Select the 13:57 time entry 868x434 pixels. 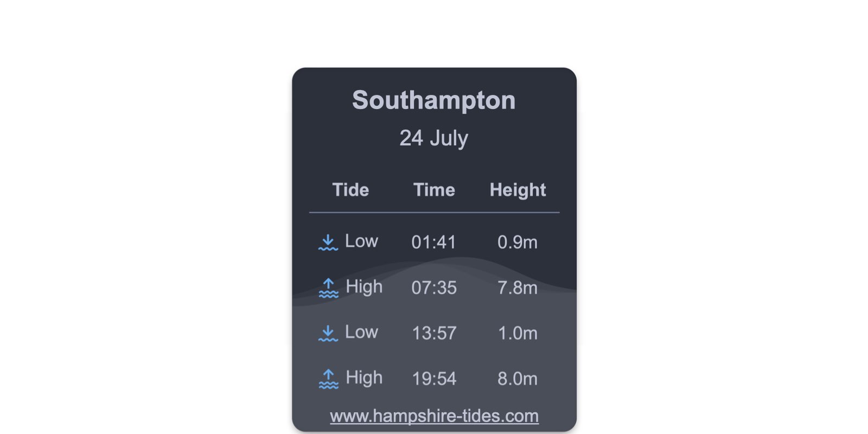(434, 333)
